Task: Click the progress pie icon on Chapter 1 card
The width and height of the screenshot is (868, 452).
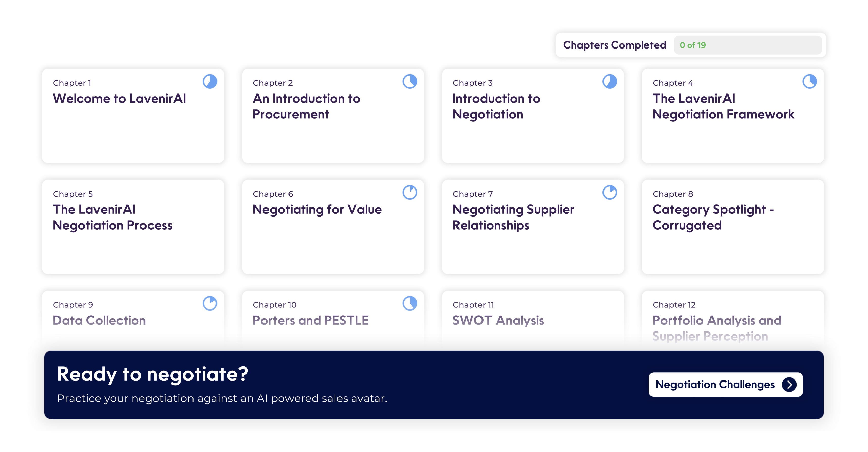Action: [210, 82]
